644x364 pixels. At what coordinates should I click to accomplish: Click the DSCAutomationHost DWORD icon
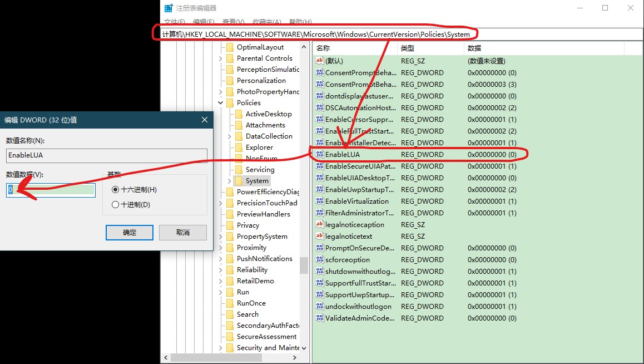320,107
